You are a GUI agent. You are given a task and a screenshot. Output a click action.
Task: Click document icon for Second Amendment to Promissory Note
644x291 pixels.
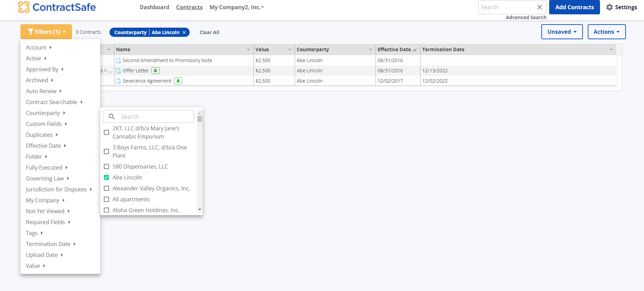coord(118,61)
